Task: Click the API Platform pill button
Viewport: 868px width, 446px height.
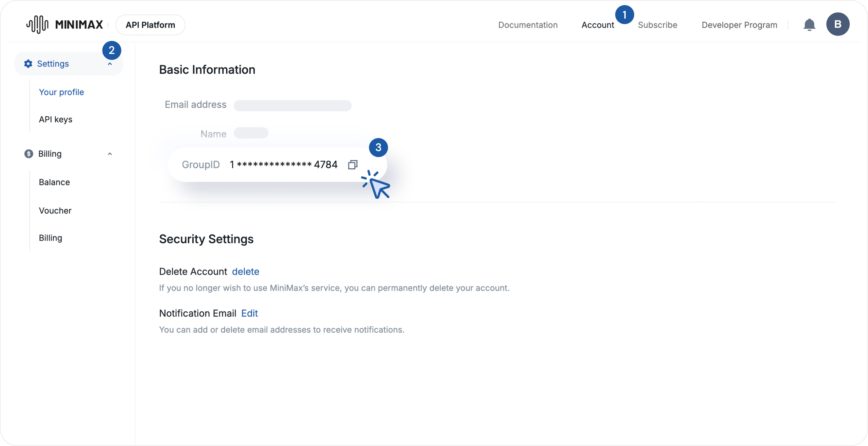Action: 150,25
